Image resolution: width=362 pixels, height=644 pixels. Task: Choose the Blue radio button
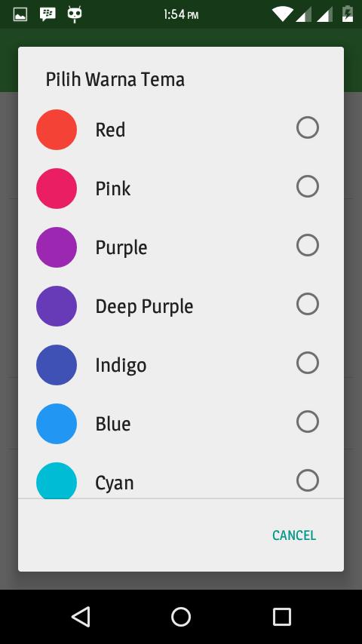[308, 422]
